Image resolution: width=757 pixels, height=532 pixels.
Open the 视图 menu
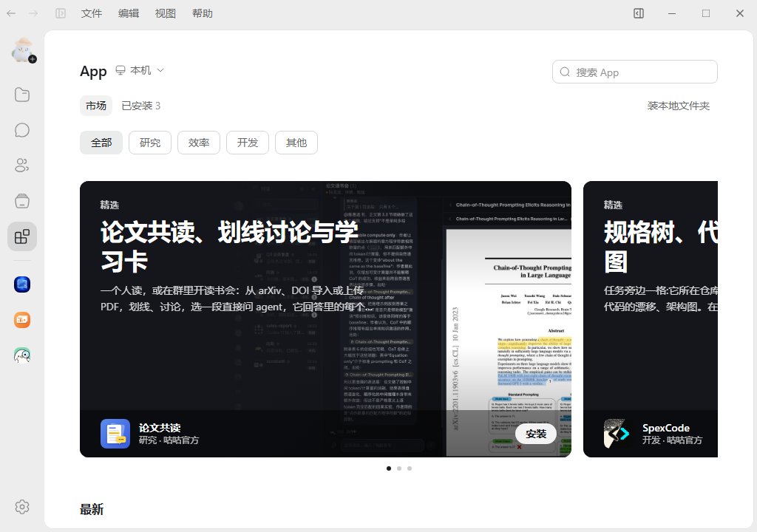[x=165, y=13]
